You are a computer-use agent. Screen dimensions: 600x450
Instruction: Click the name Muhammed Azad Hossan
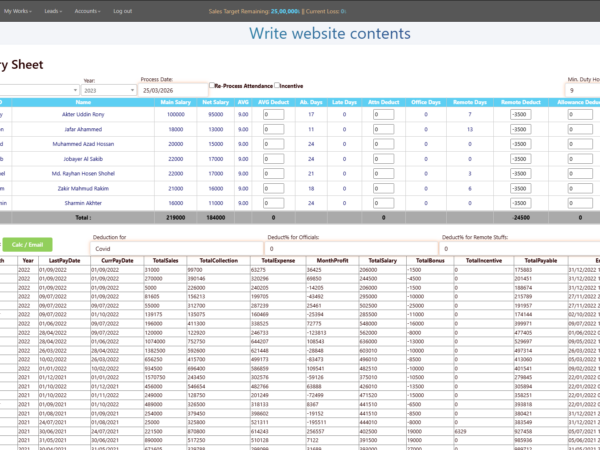(x=83, y=144)
